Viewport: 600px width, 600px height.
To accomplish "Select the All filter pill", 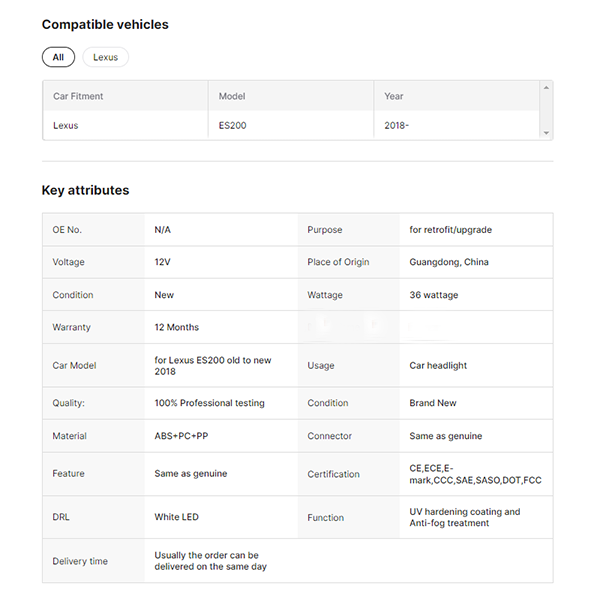I will point(58,57).
